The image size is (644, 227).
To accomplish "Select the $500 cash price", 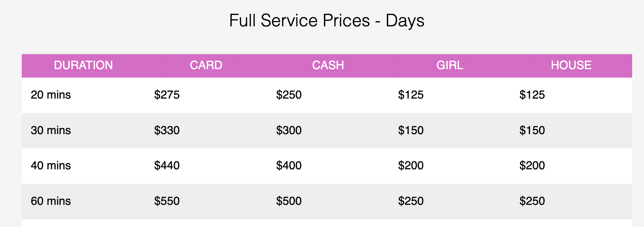I will (x=289, y=201).
